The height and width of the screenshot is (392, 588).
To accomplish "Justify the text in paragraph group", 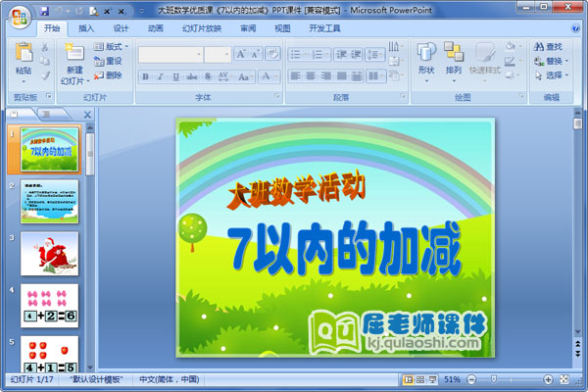I will pos(341,76).
